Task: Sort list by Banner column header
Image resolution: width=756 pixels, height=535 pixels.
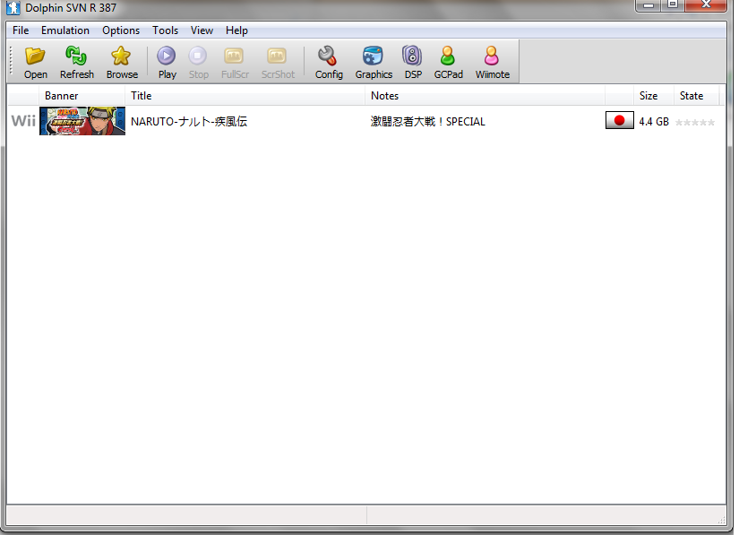Action: [82, 96]
